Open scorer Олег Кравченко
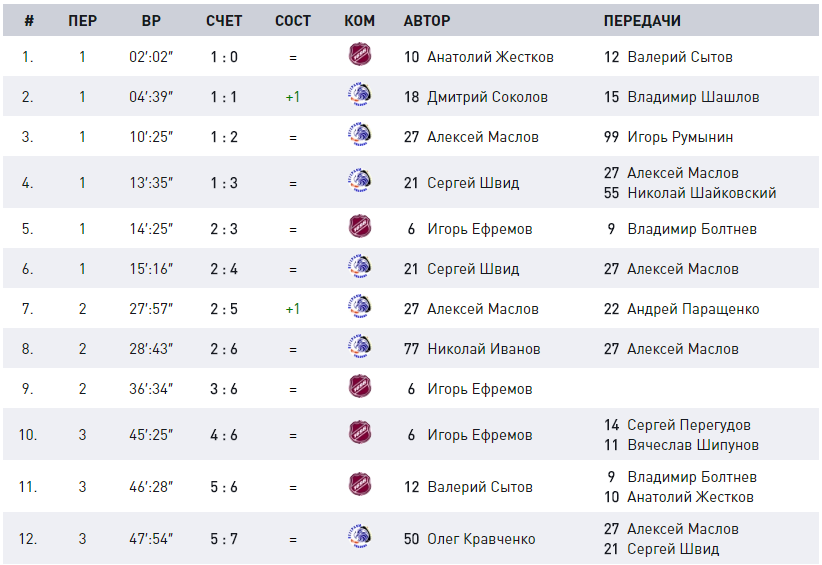822x565 pixels. tap(481, 539)
